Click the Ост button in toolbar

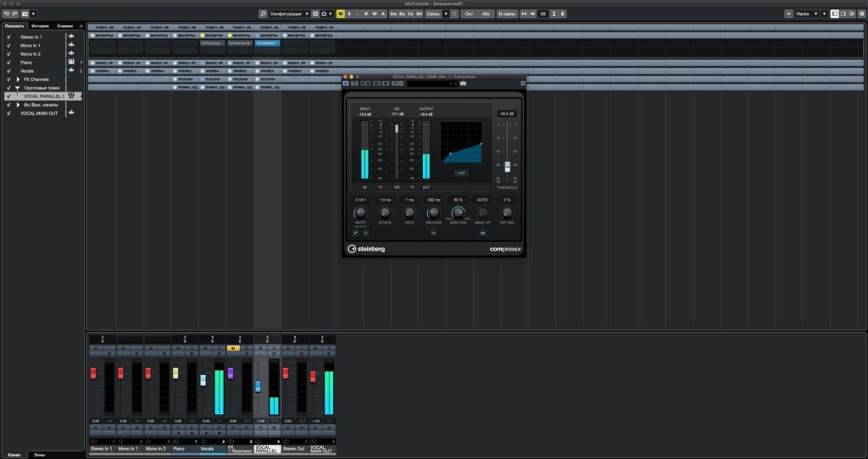pyautogui.click(x=469, y=14)
